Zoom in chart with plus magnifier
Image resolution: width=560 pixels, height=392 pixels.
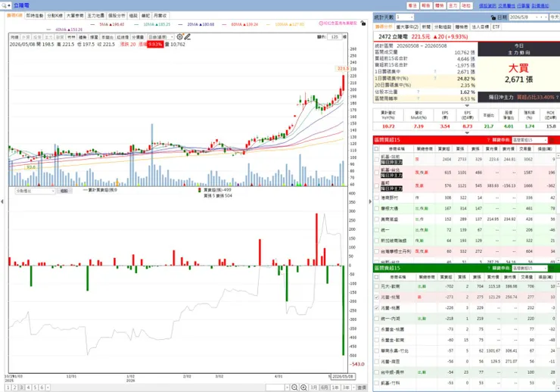(x=303, y=387)
